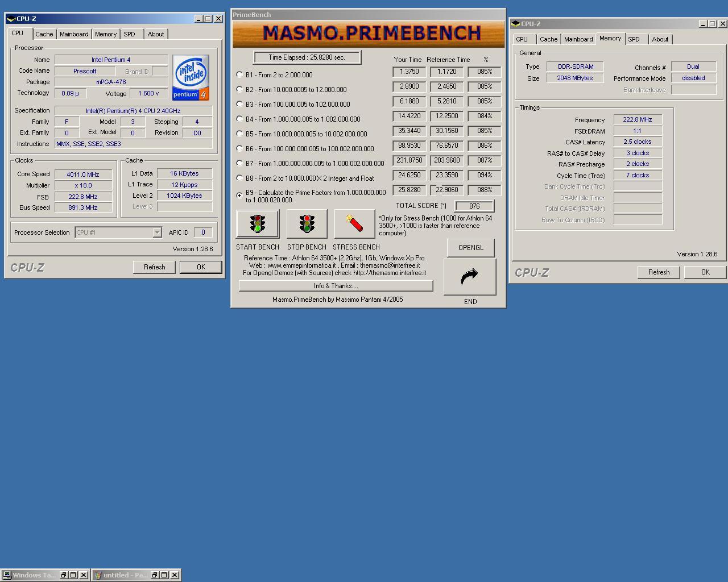The image size is (728, 582).
Task: Select B2 benchmark radio button
Action: [239, 89]
